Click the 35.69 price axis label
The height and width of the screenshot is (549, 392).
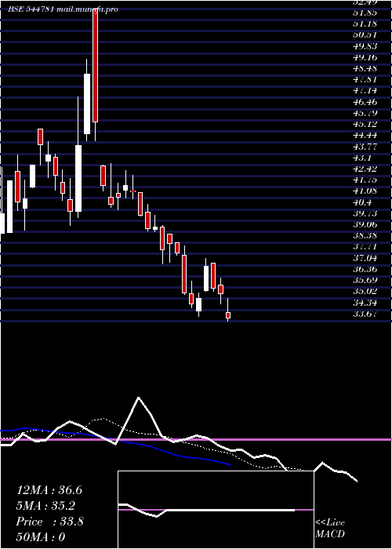pyautogui.click(x=365, y=280)
